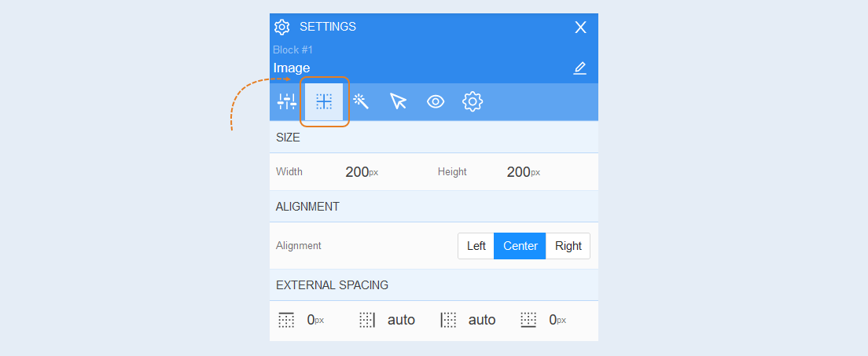Click the top margin icon
Viewport: 868px width, 356px height.
286,320
